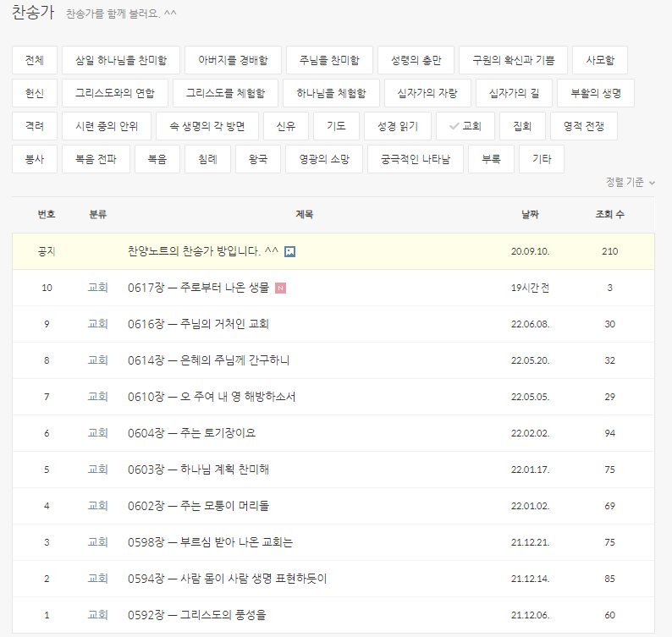Viewport: 672px width, 637px height.
Task: Click the 날짜 column header
Action: pos(530,215)
